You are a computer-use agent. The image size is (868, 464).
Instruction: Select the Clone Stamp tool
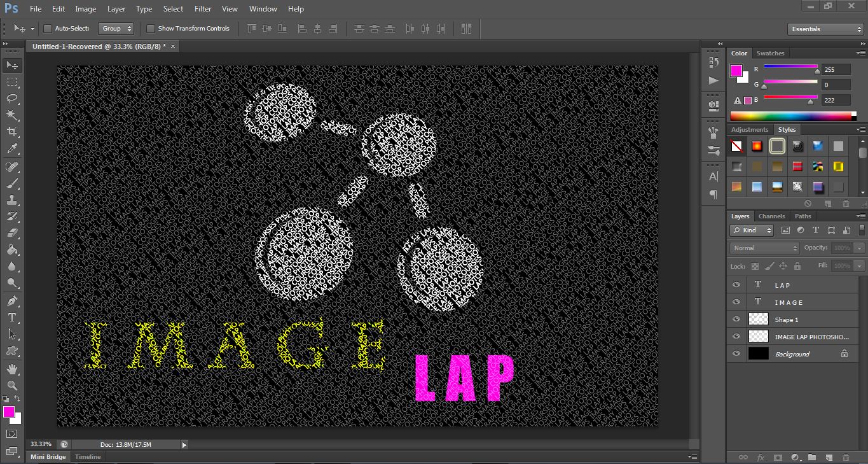pos(12,200)
